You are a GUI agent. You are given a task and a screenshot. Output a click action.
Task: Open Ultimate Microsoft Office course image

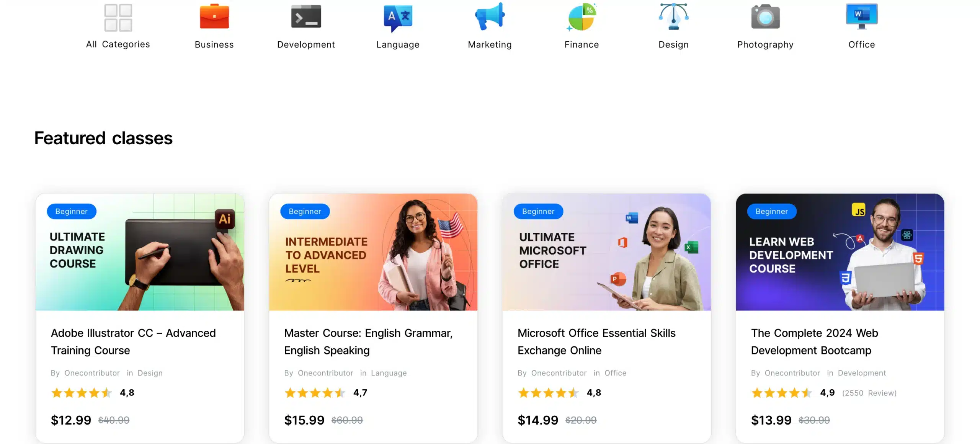(x=606, y=252)
